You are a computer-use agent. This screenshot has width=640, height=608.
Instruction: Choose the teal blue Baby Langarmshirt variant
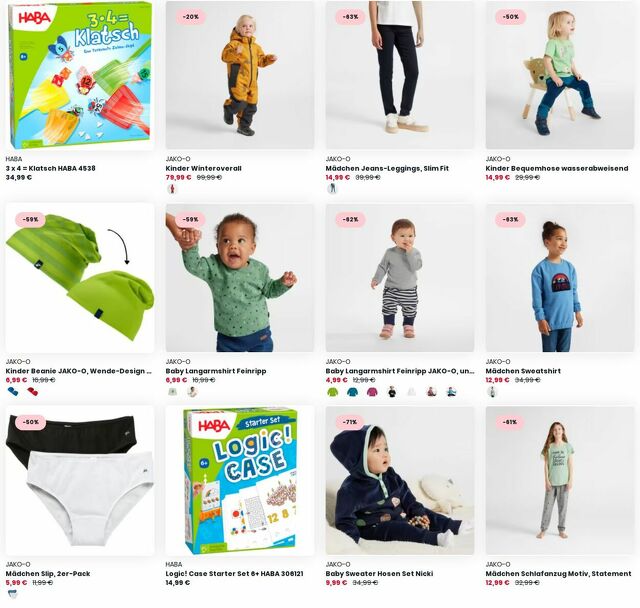(352, 392)
